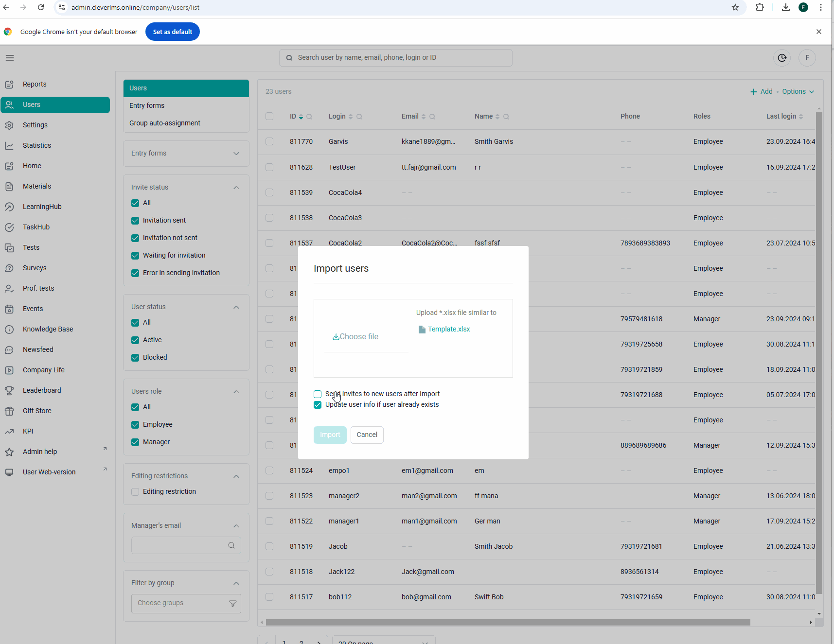This screenshot has height=644, width=834.
Task: Collapse the User status section
Action: [236, 307]
